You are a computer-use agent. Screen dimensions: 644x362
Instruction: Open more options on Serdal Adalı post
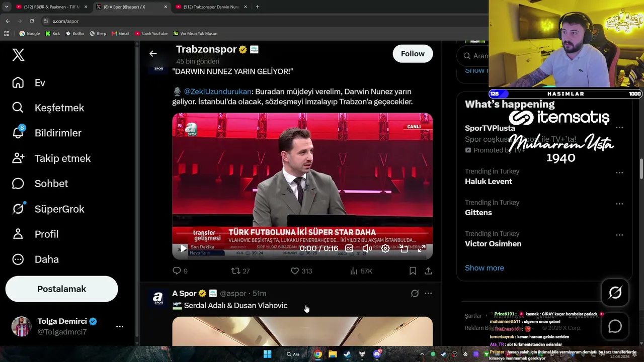pyautogui.click(x=428, y=293)
